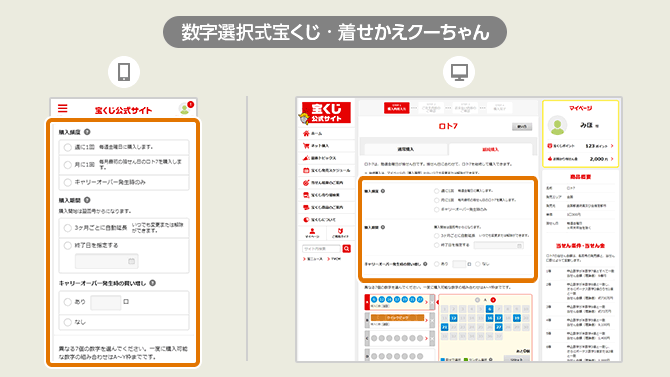Image resolution: width=670 pixels, height=377 pixels.
Task: Select mobile 3ヶ月ごとに自動延長 radio option
Action: pos(68,228)
